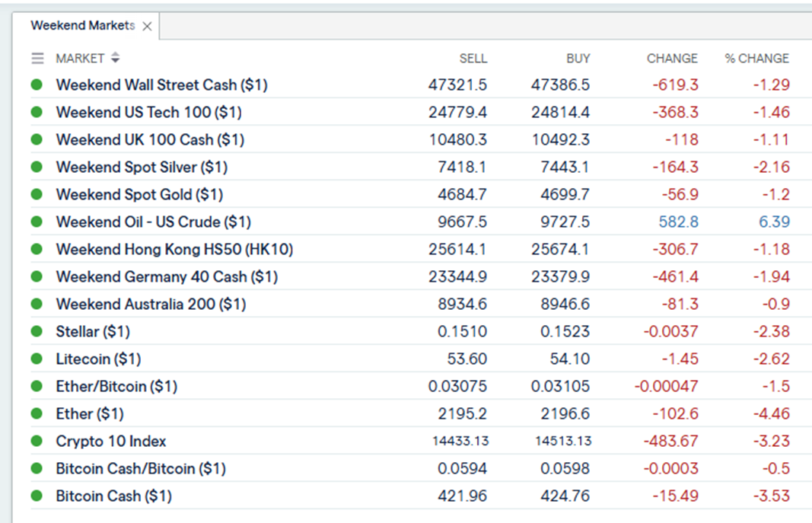The width and height of the screenshot is (812, 523).
Task: Open the hamburger menu beside the MARKET header
Action: click(37, 58)
